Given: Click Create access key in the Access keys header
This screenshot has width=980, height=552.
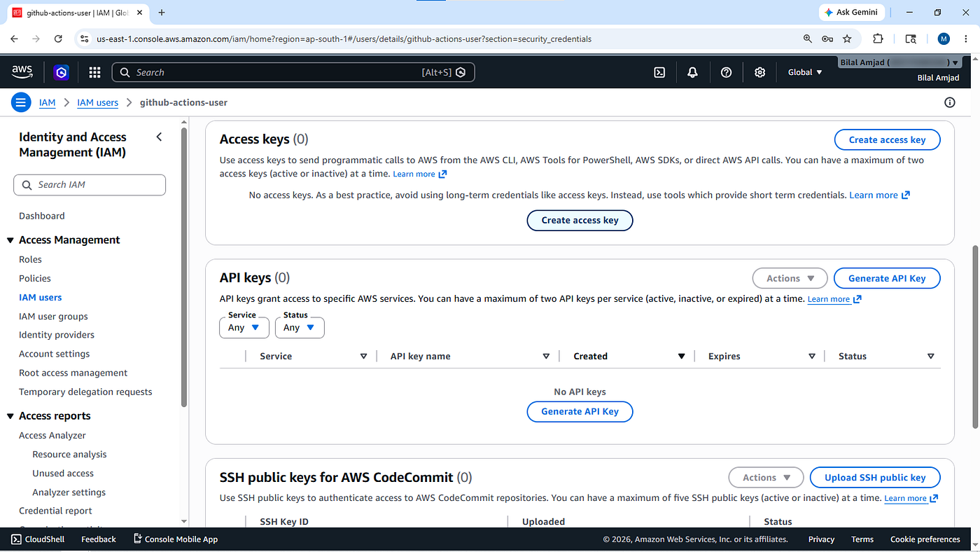Looking at the screenshot, I should (x=887, y=139).
